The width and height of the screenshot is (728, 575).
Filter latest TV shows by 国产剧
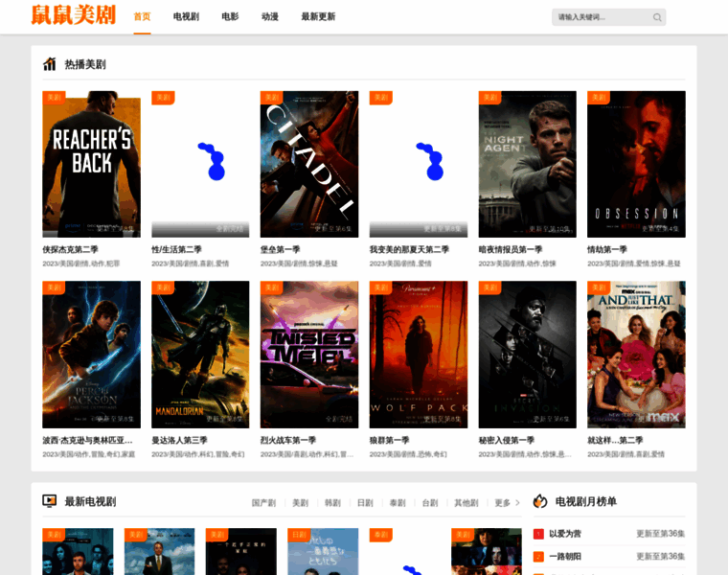(x=263, y=502)
